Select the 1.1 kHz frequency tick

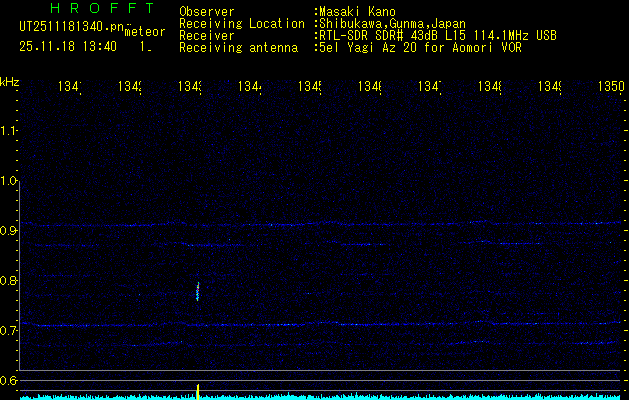9,131
